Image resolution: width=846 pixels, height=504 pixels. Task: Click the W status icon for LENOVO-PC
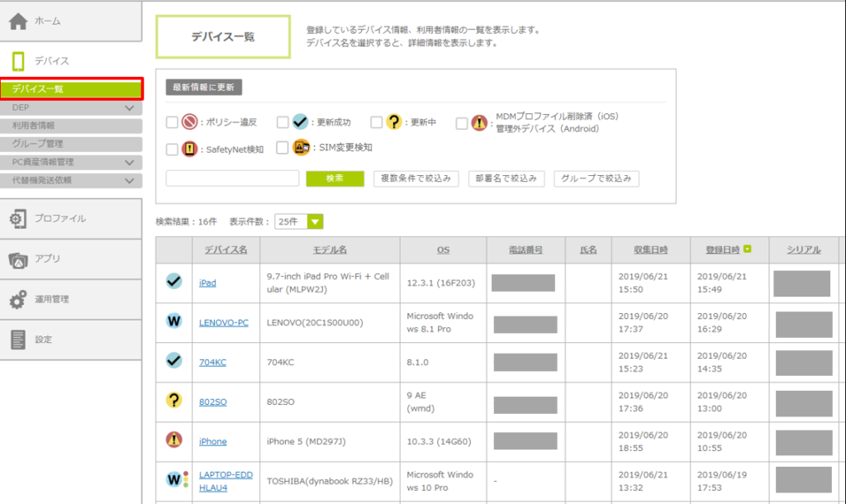pos(173,321)
